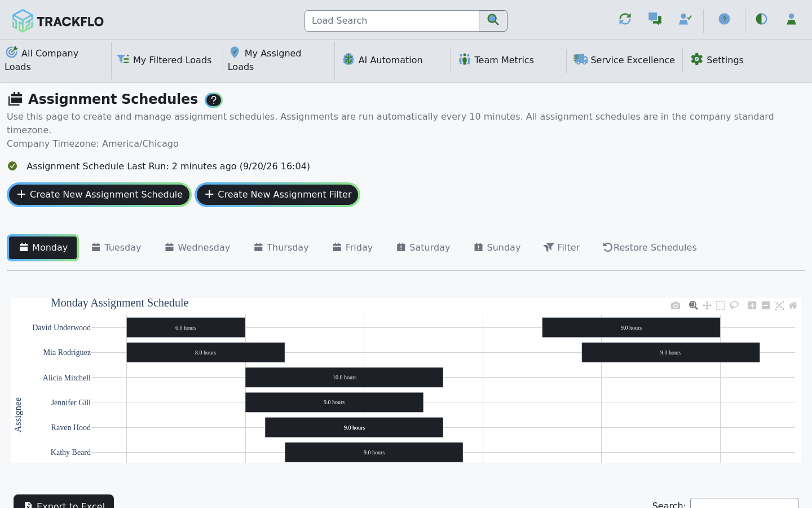
Task: Select the Monday tab
Action: pos(43,248)
